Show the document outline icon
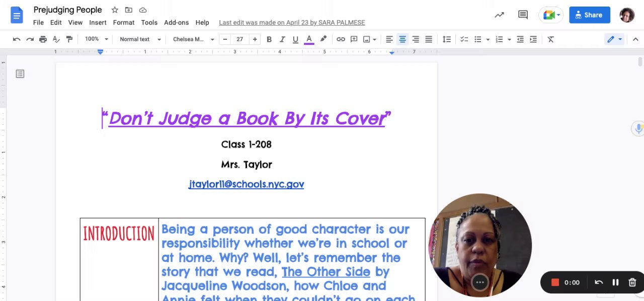This screenshot has width=644, height=301. tap(20, 74)
